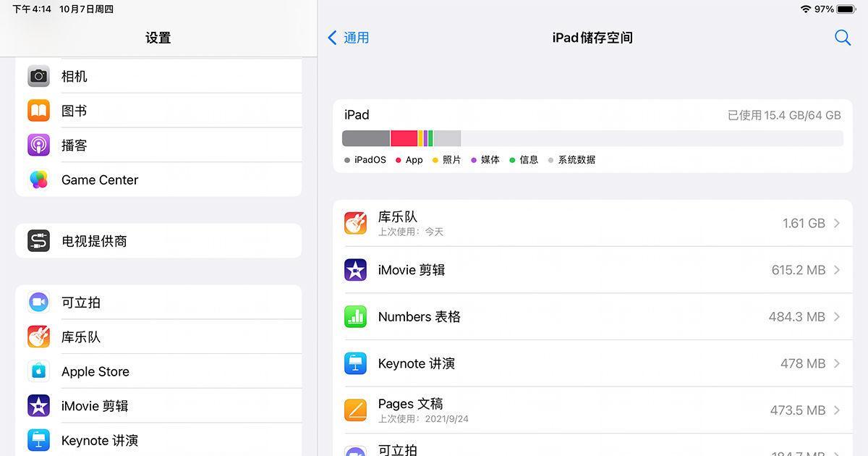Open 播客 settings row
Screen dimensions: 868x456
pos(158,145)
